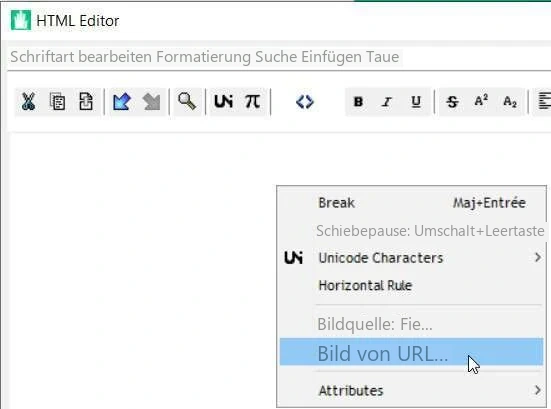The height and width of the screenshot is (409, 551).
Task: Apply Superscript formatting
Action: pos(481,101)
